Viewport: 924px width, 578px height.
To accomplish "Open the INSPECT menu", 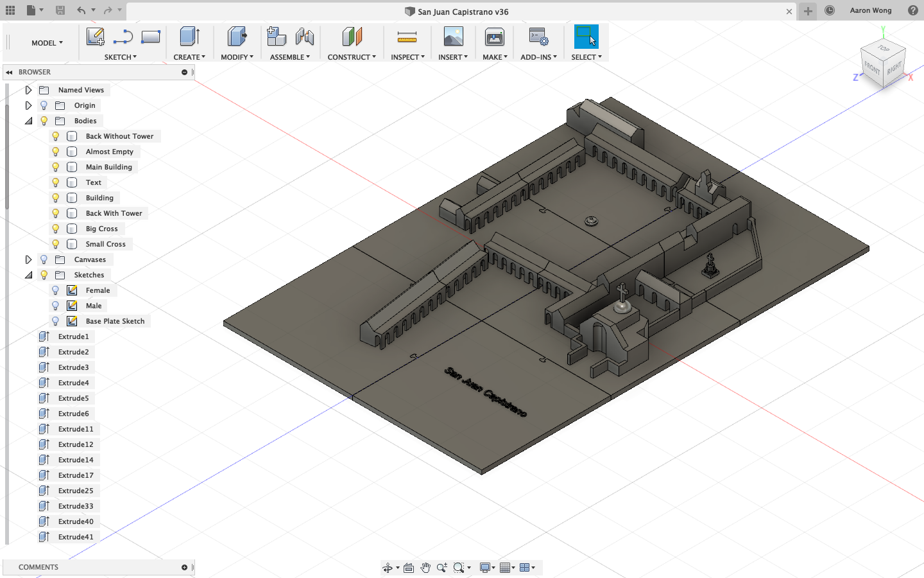I will tap(407, 57).
